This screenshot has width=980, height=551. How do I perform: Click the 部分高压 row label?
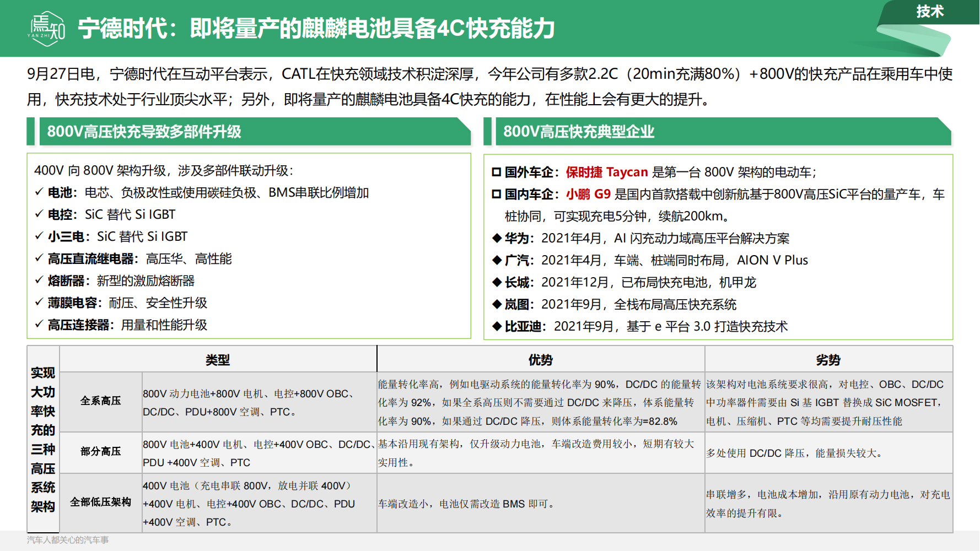(100, 452)
